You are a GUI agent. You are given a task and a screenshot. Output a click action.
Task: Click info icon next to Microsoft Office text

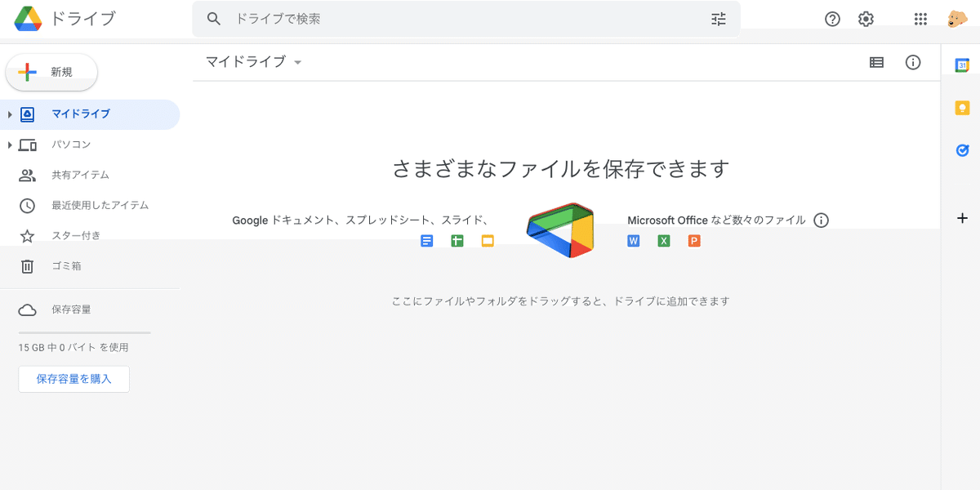point(822,220)
